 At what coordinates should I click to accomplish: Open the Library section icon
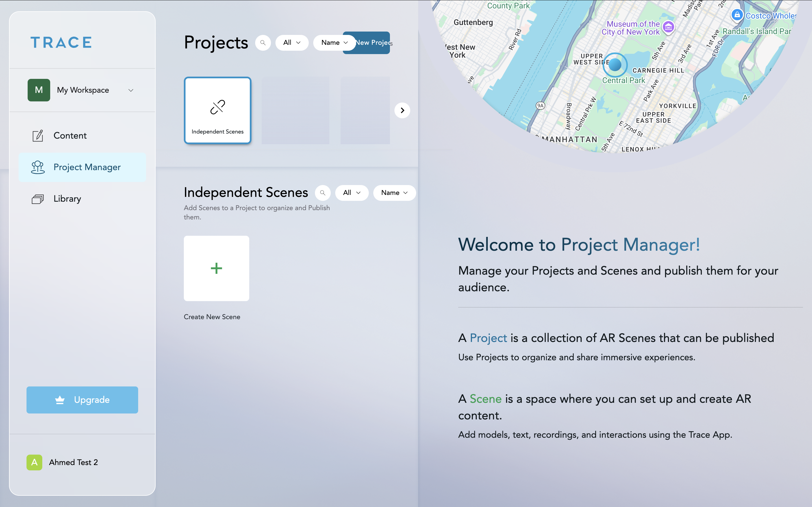point(37,199)
